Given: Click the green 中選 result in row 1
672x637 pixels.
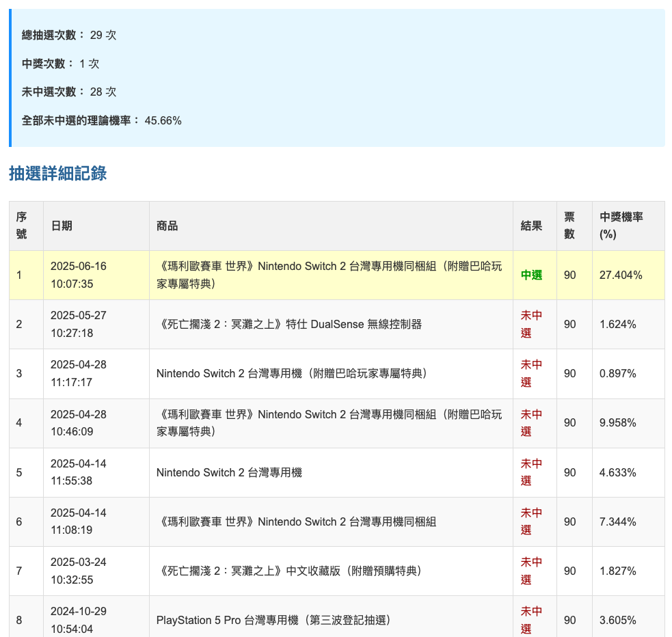Looking at the screenshot, I should click(531, 275).
